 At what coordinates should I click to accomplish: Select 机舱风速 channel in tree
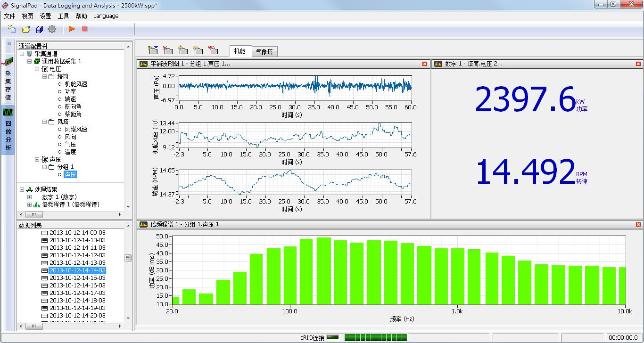(76, 84)
